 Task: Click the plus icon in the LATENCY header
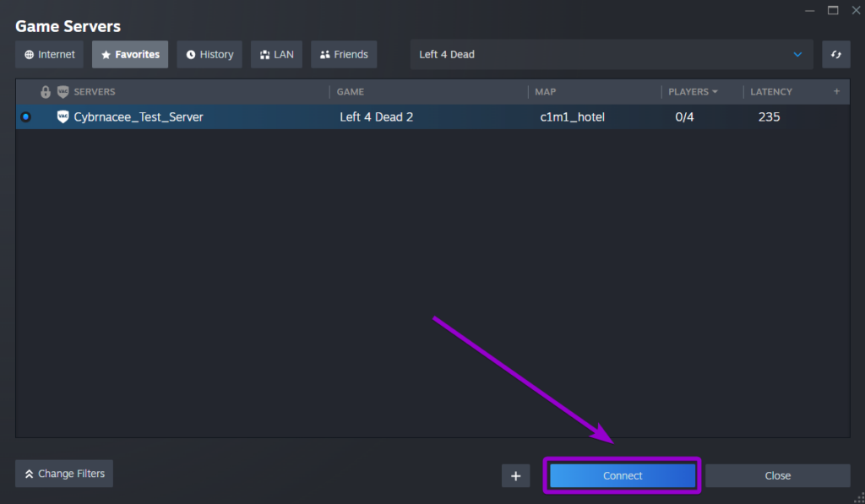click(x=836, y=91)
